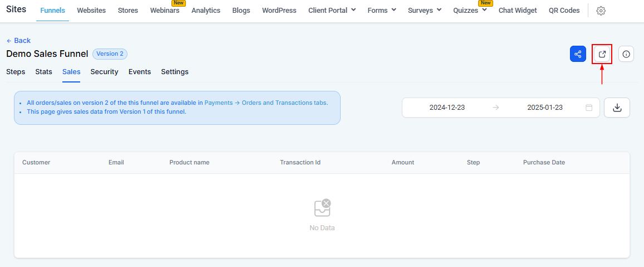Open Analytics section

206,11
